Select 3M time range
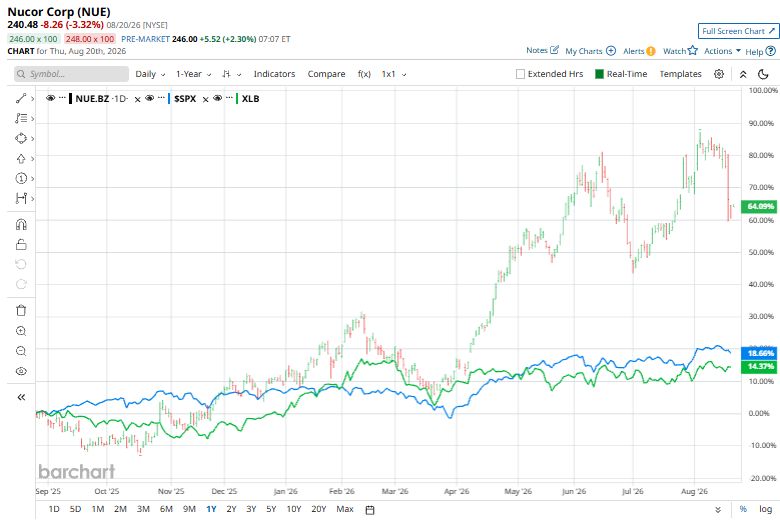 [x=143, y=509]
